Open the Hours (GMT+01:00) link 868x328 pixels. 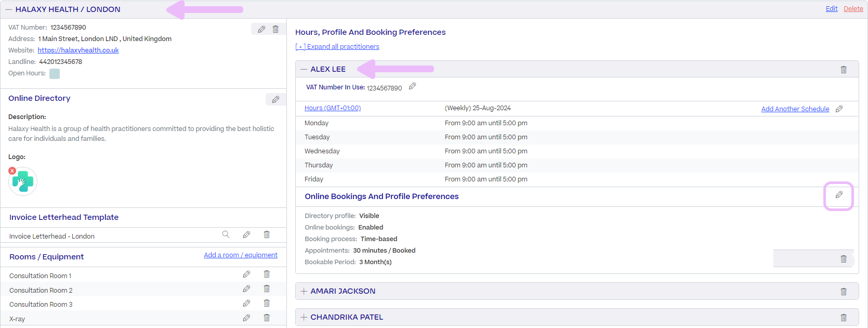[333, 108]
